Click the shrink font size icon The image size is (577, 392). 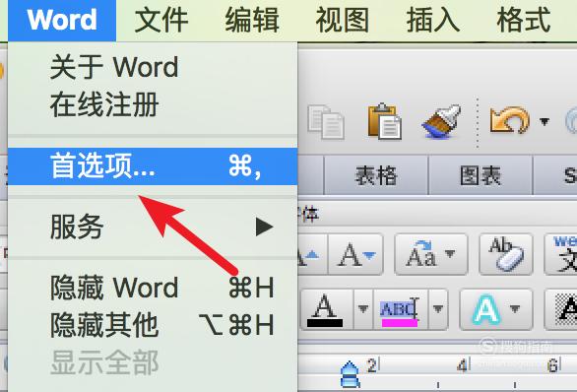coord(355,254)
